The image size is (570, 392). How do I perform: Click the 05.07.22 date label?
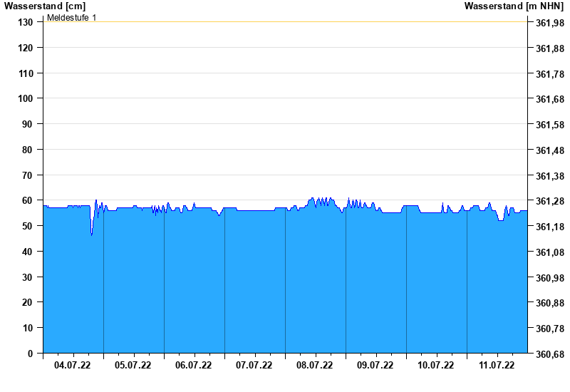133,365
